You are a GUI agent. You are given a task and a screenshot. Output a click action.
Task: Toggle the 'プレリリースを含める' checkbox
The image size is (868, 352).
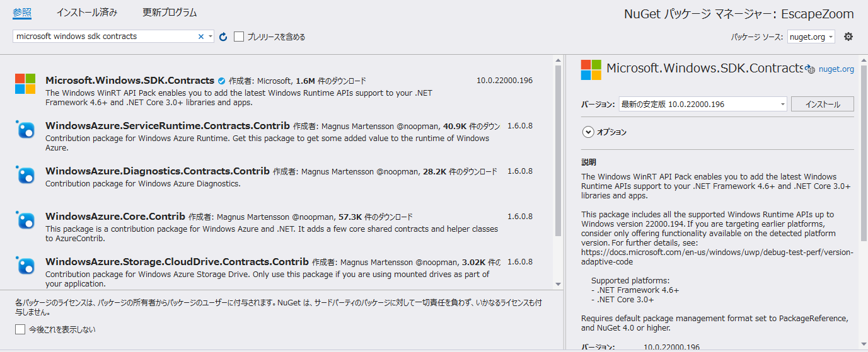click(239, 37)
